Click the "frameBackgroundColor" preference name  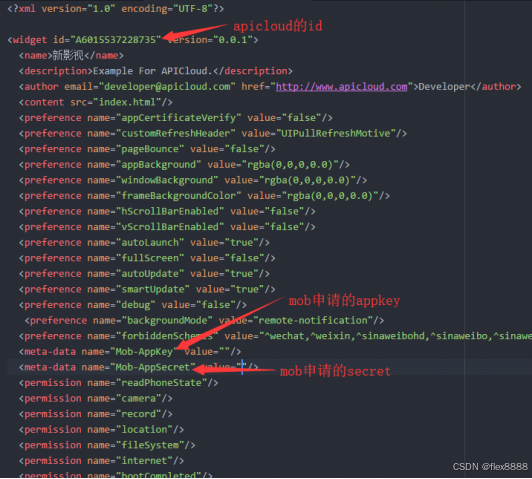178,196
